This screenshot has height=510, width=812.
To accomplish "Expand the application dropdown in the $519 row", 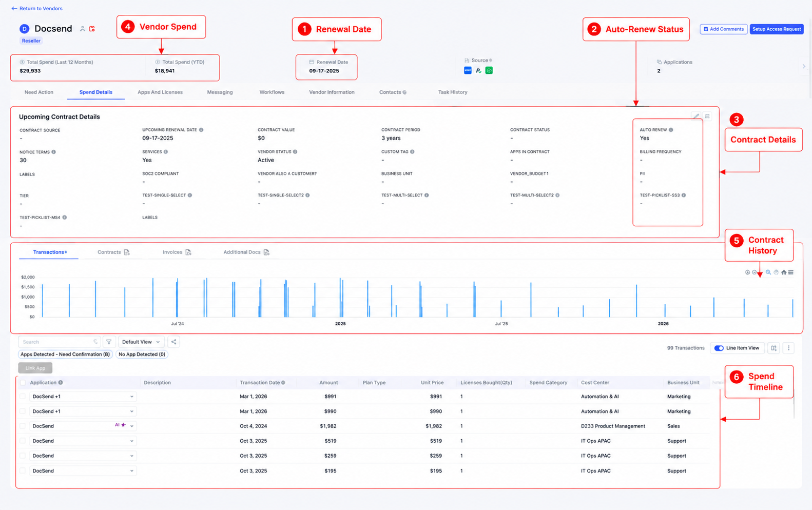I will point(132,441).
